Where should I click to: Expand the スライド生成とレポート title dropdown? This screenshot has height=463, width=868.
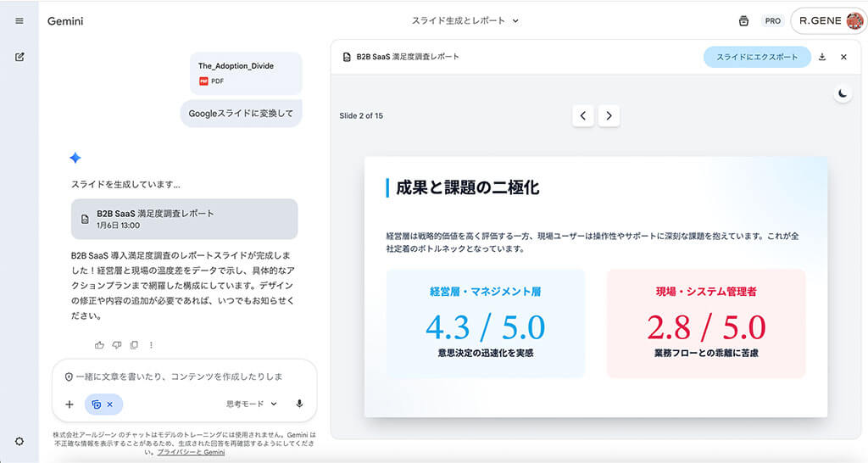click(465, 20)
